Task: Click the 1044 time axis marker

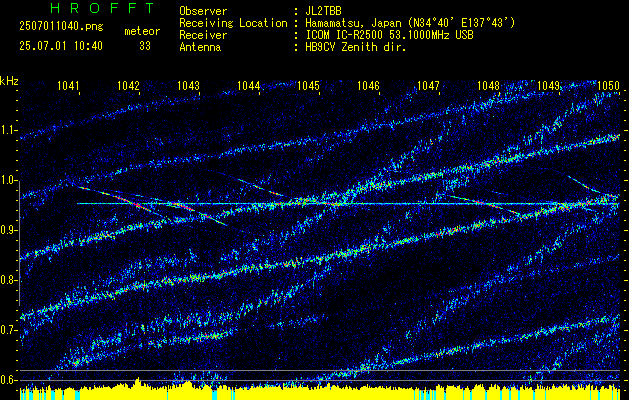Action: (x=248, y=85)
